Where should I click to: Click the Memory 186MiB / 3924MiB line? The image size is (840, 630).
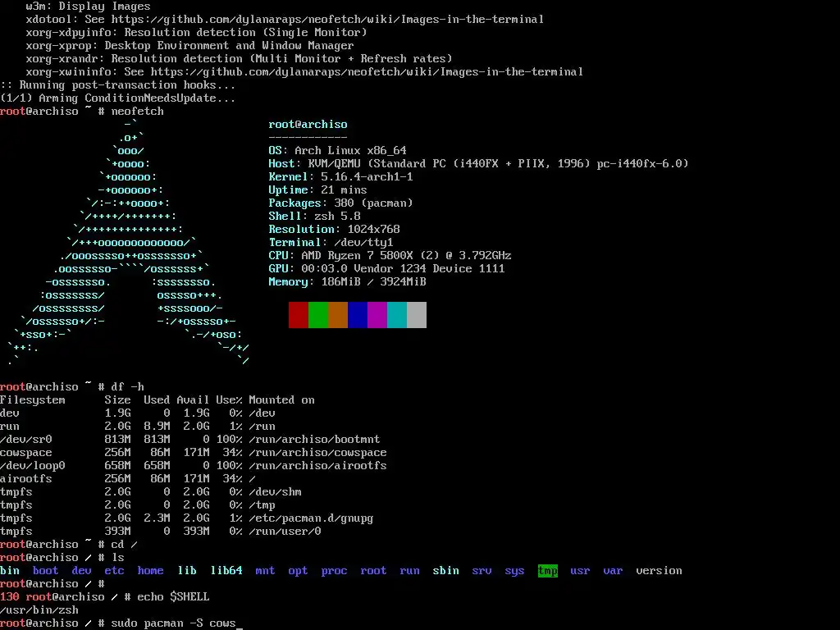pos(347,282)
